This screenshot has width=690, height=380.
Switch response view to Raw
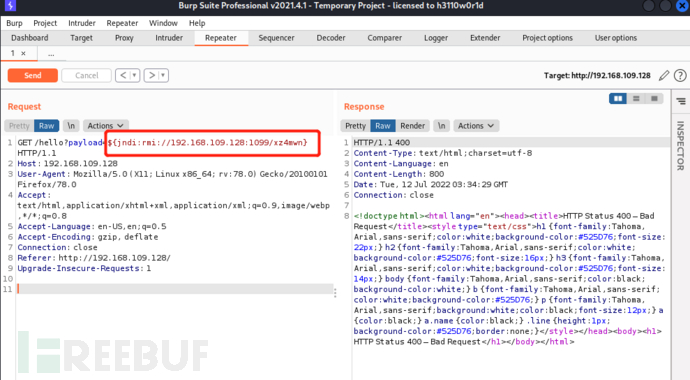(382, 126)
